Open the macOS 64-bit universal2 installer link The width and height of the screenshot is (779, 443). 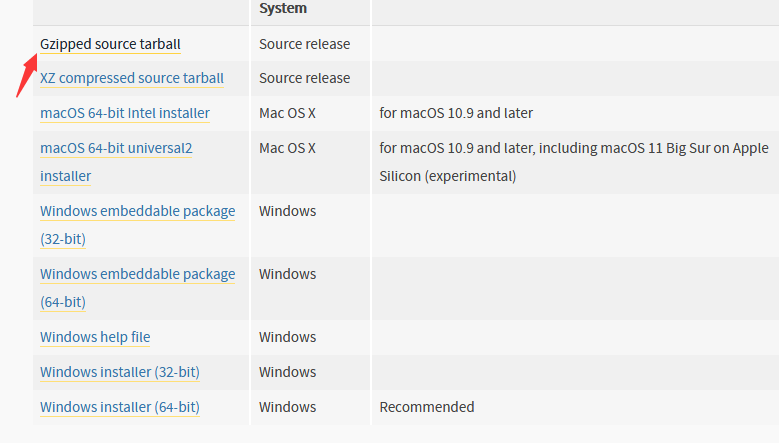click(116, 162)
